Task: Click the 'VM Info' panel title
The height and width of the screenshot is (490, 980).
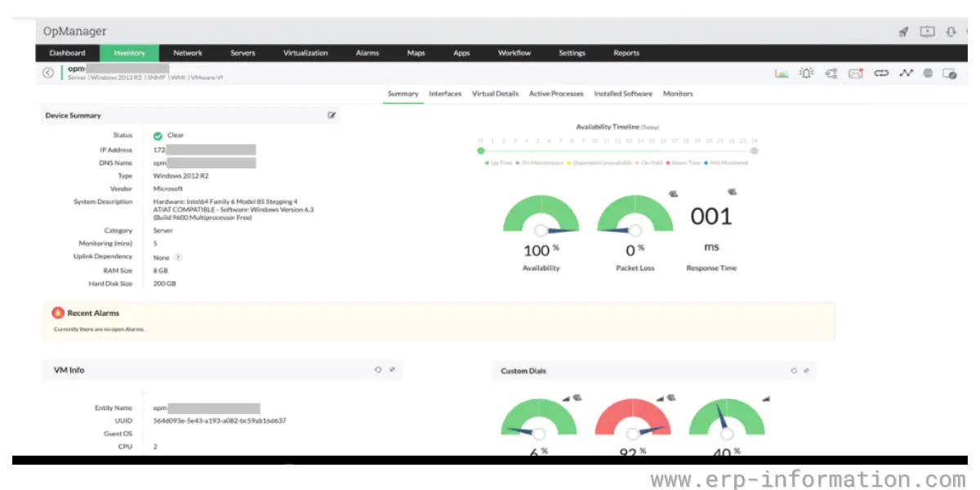Action: (69, 370)
